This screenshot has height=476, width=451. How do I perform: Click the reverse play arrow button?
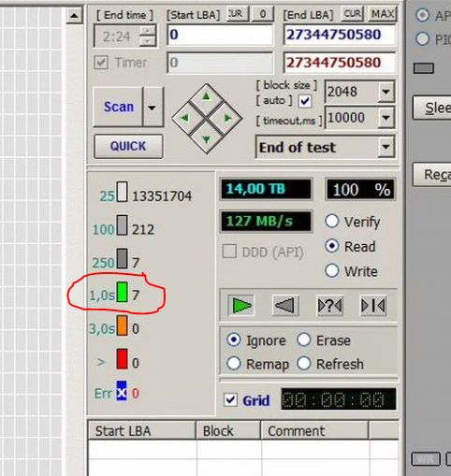(285, 306)
